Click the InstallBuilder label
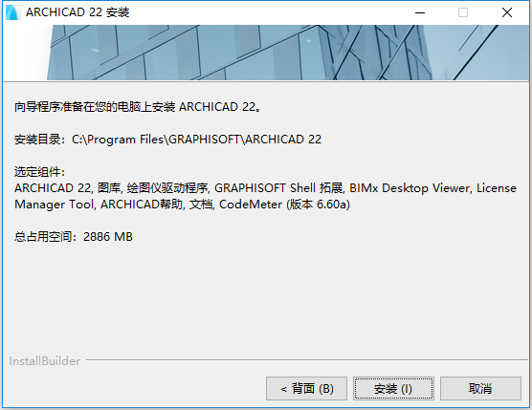The height and width of the screenshot is (410, 532). pyautogui.click(x=44, y=361)
